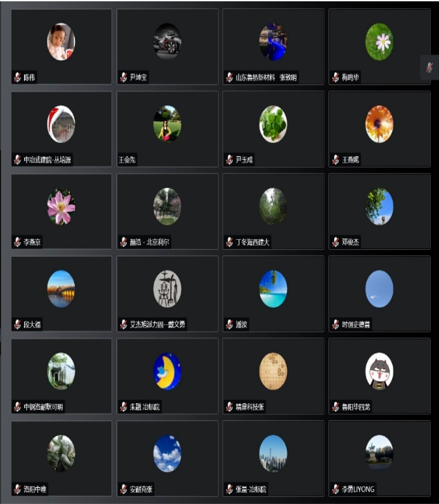Click the mic icon next to 尹玉成
The height and width of the screenshot is (504, 439).
(x=230, y=159)
